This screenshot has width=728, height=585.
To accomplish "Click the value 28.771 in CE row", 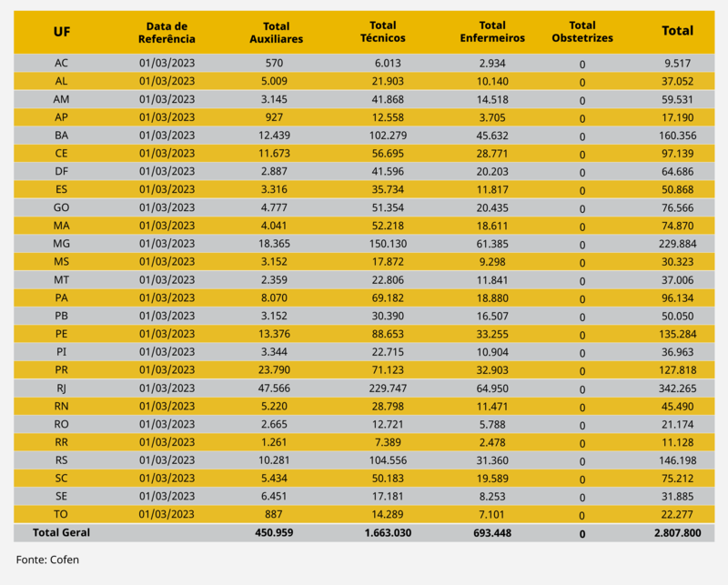I will click(x=492, y=153).
